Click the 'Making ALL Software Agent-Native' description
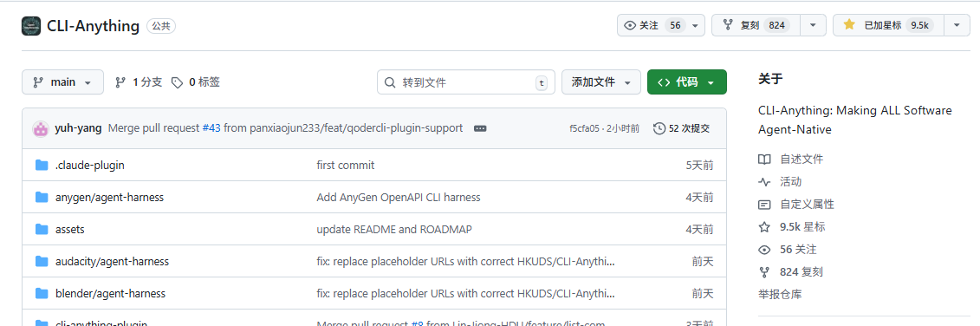This screenshot has width=980, height=326. point(855,121)
